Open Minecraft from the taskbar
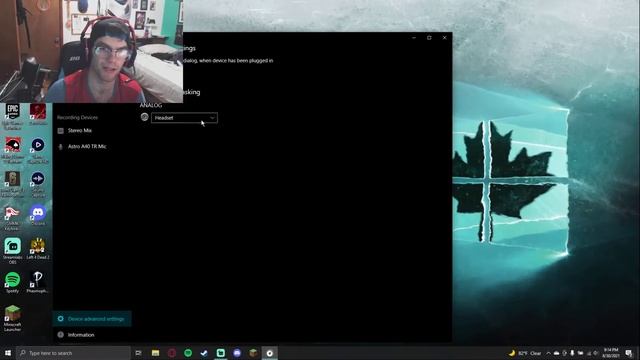This screenshot has width=640, height=360. pos(253,353)
